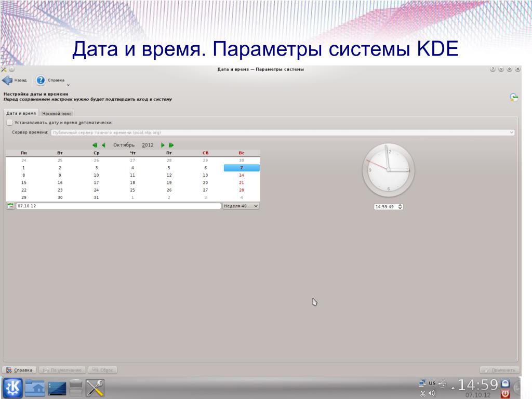The height and width of the screenshot is (399, 532).
Task: Select date 5 in the calendar
Action: coord(169,168)
